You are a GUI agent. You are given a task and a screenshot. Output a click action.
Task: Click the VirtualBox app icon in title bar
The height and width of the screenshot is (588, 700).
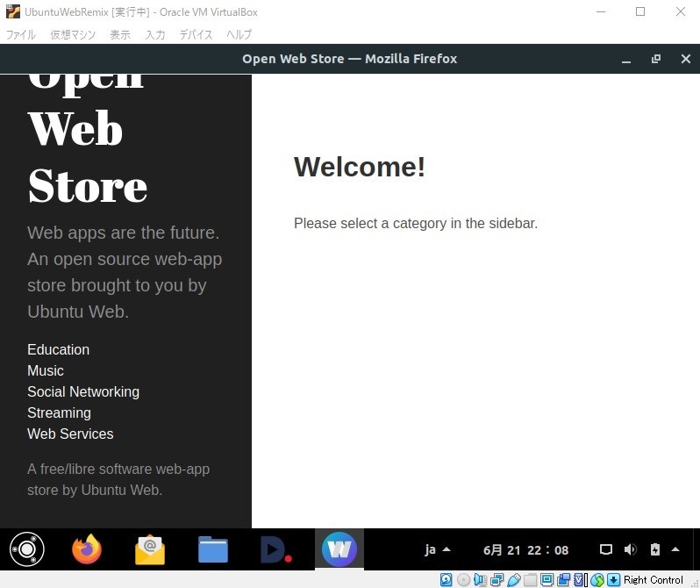pos(13,11)
